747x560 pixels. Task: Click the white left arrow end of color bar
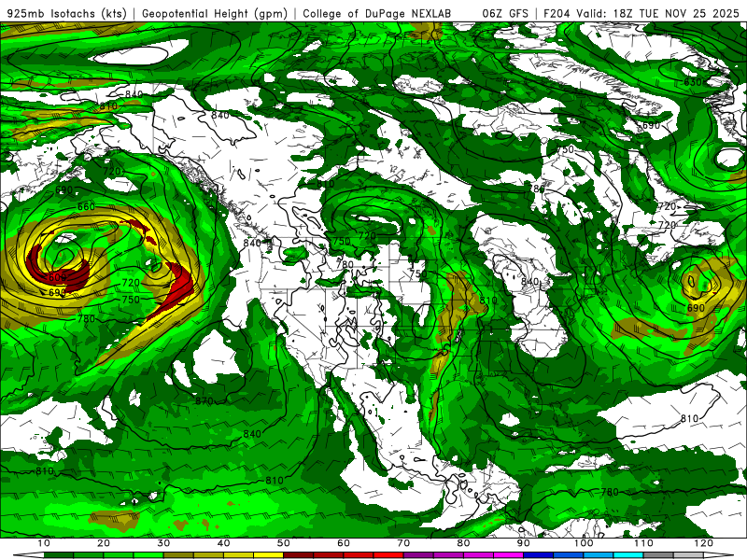[x=29, y=555]
